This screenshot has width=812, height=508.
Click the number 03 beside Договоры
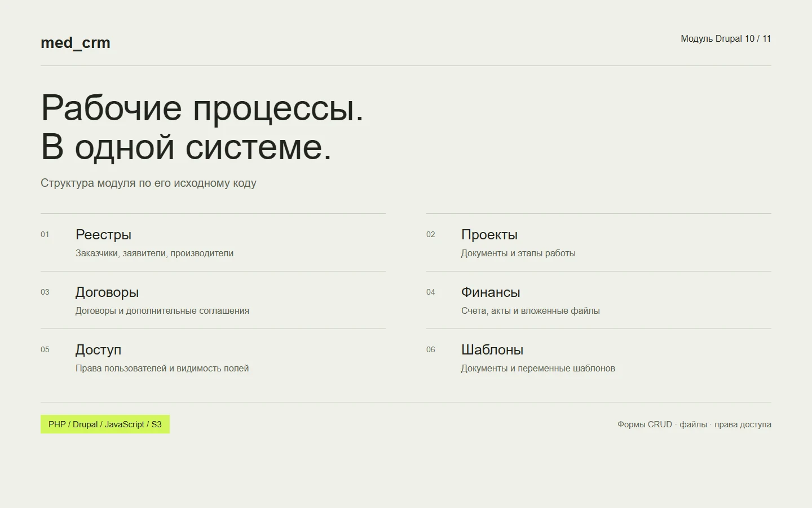coord(45,292)
